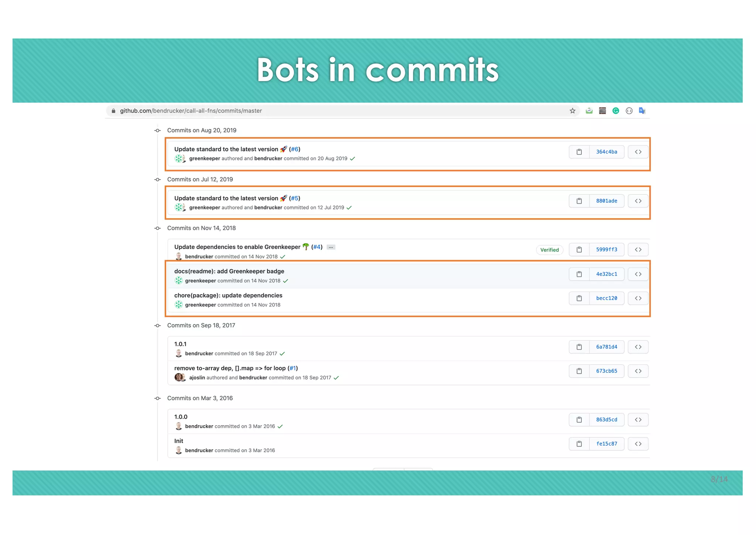The image size is (756, 535).
Task: Open pull request #5 link
Action: (295, 198)
